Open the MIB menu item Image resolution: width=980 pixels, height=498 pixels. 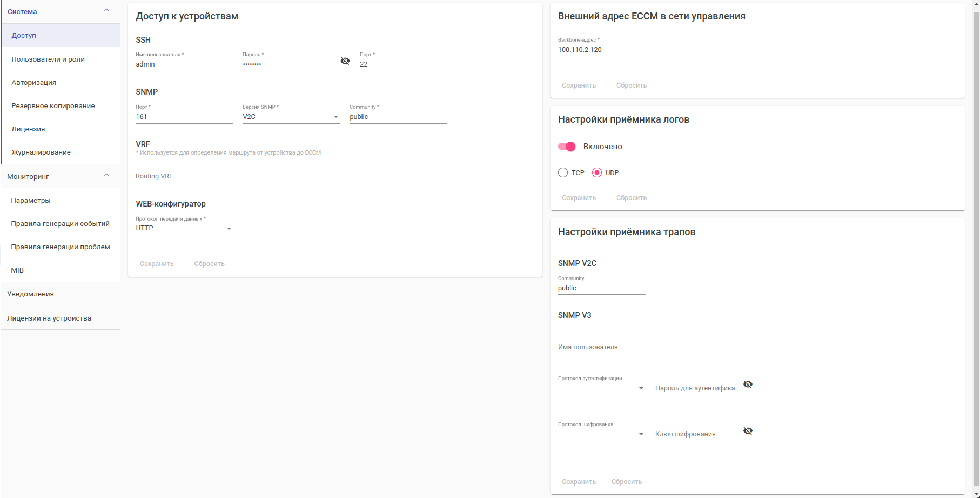17,270
